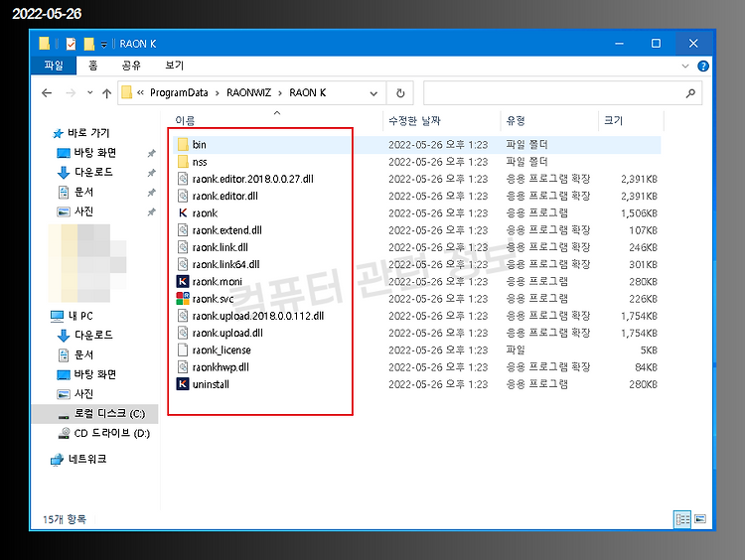
Task: Open the 공유 ribbon tab
Action: click(x=131, y=66)
